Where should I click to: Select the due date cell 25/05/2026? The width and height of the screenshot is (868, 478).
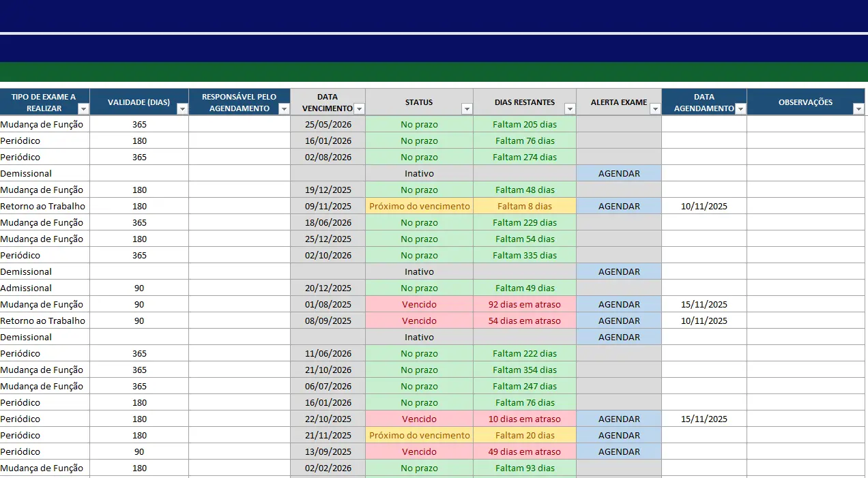click(x=328, y=124)
